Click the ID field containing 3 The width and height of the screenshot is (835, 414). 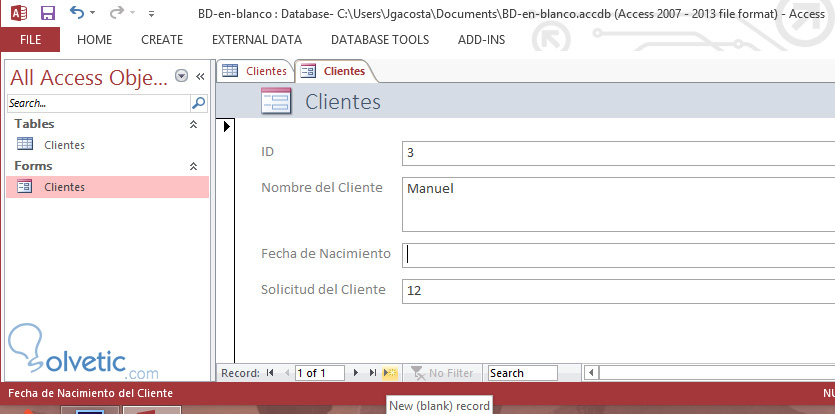coord(618,153)
